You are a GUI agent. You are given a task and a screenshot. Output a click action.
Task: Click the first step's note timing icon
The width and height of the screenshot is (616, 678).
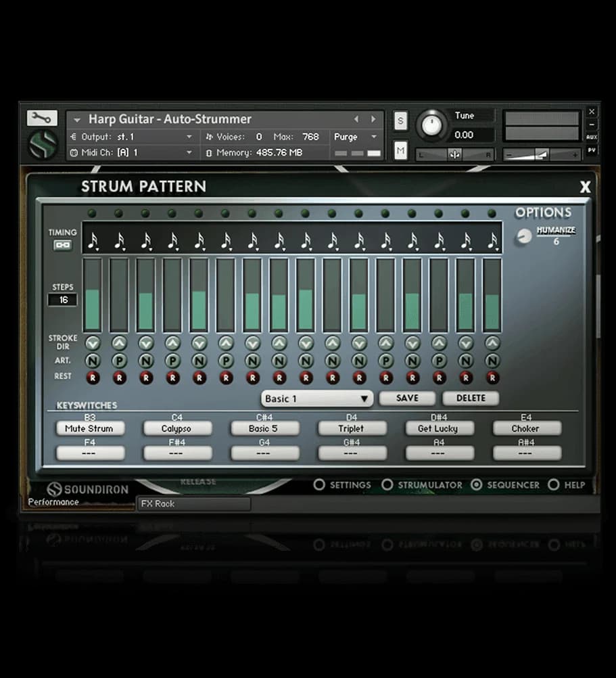(x=93, y=240)
